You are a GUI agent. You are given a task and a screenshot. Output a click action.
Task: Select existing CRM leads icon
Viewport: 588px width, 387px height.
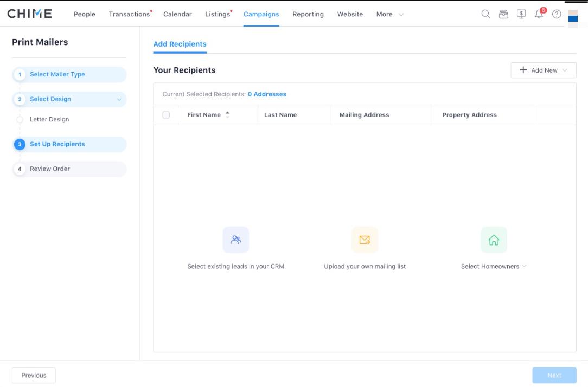[236, 240]
